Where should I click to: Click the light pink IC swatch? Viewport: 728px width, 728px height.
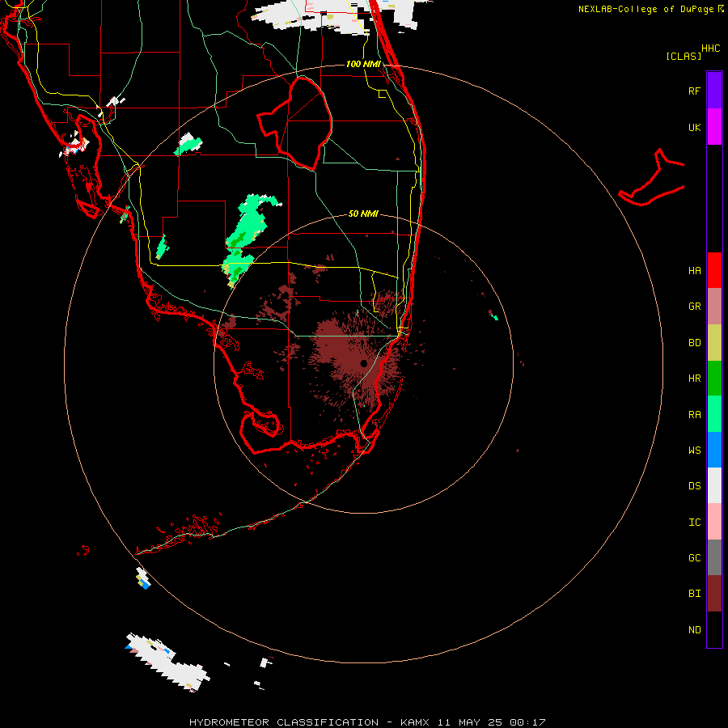(x=714, y=522)
